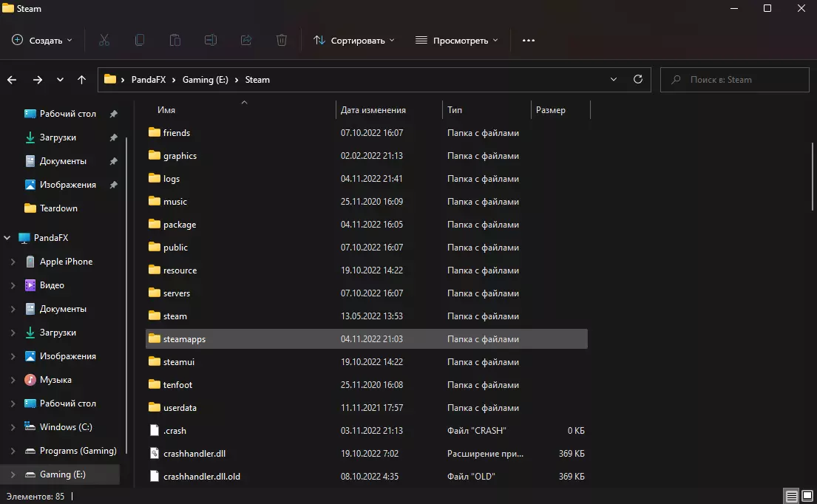This screenshot has height=504, width=817.
Task: Expand the Apple iPhone tree node
Action: [13, 262]
